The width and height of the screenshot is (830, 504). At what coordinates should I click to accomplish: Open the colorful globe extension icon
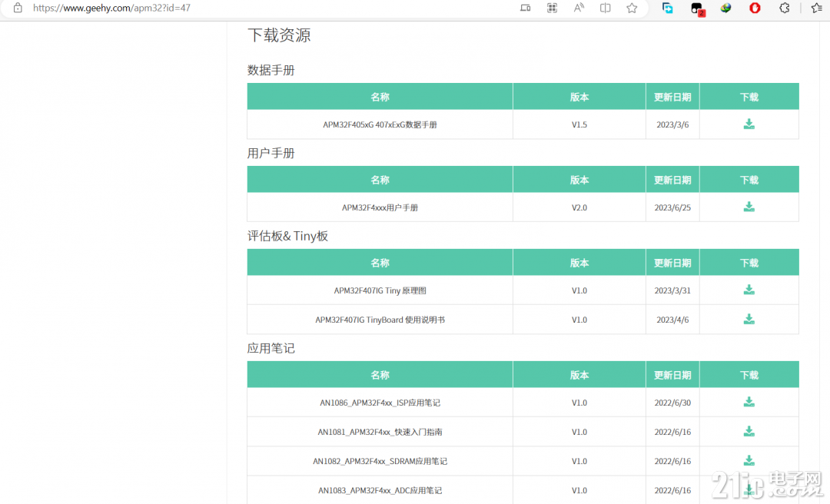(725, 8)
